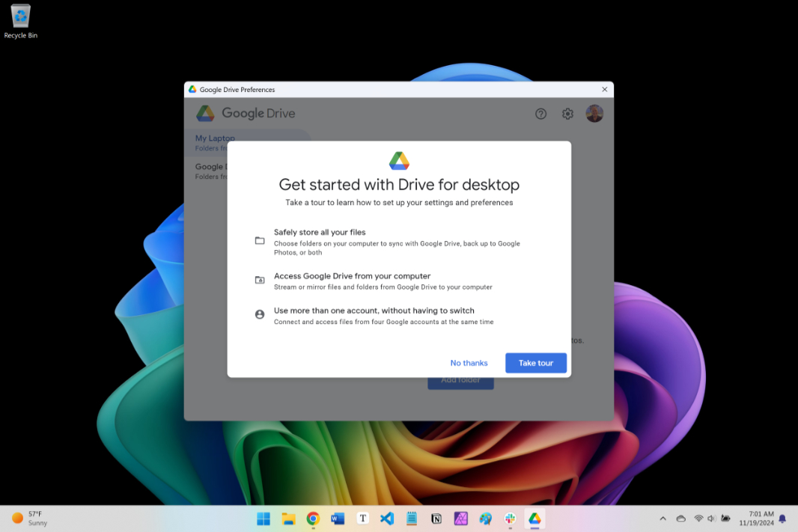
Task: Click the computer icon beside Access Google Drive
Action: 260,280
